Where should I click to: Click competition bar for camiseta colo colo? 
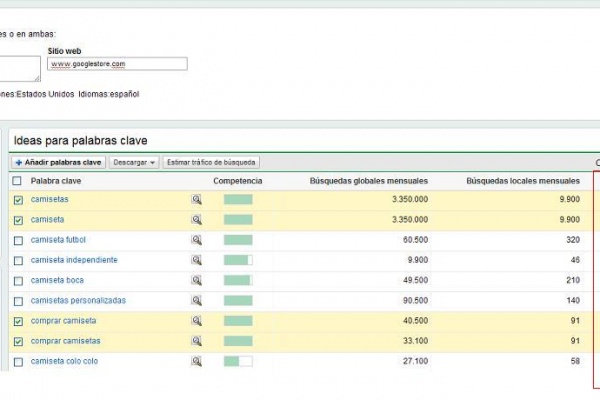pos(238,361)
